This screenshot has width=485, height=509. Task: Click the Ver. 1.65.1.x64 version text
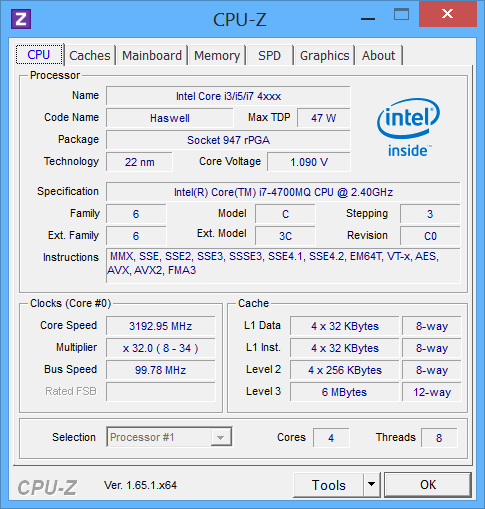(140, 485)
